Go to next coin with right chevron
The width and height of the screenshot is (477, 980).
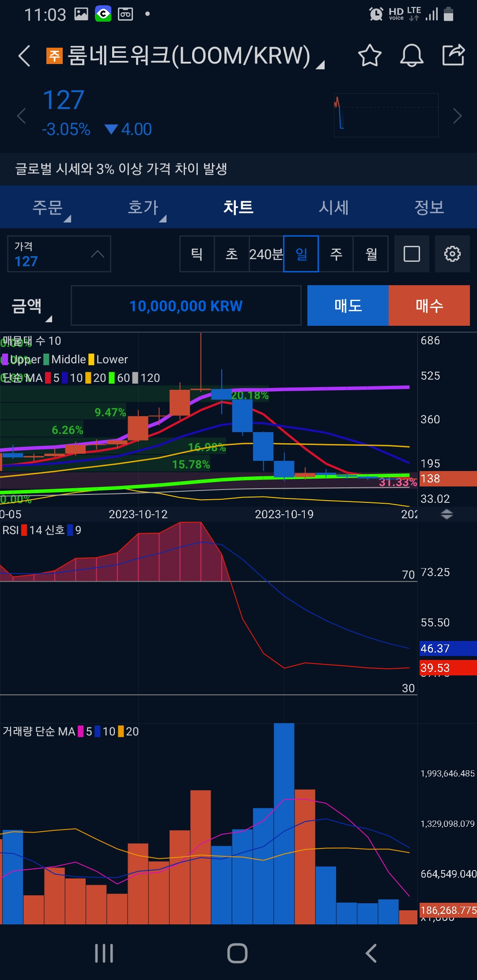(458, 116)
